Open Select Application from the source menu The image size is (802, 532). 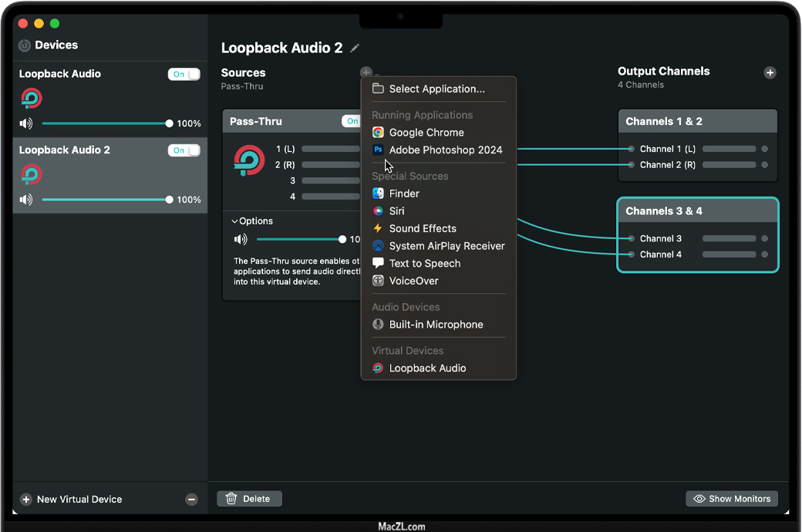[x=436, y=89]
